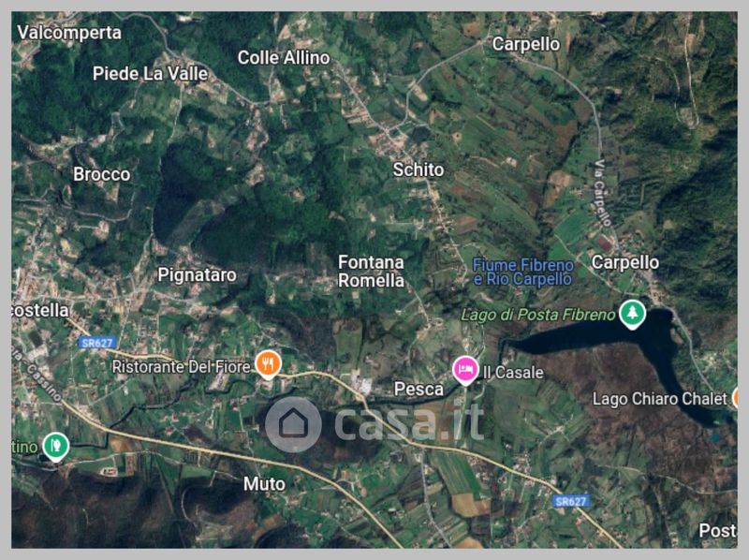The image size is (749, 560).
Task: Click the Colle Allino place name
Action: click(284, 58)
